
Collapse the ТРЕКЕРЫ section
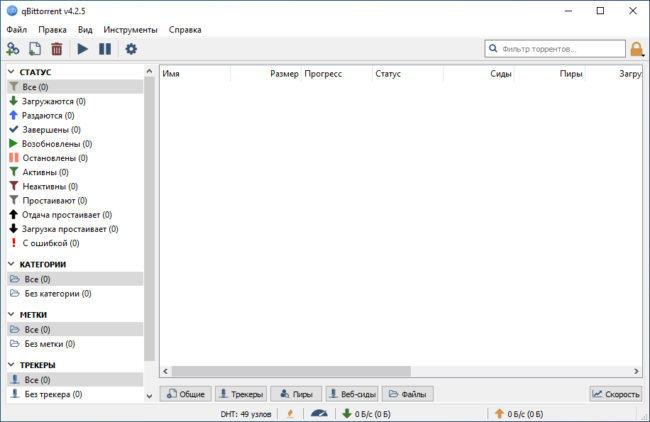click(x=11, y=365)
